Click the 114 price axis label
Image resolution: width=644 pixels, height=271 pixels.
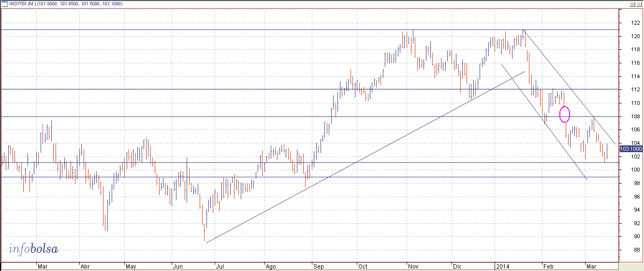(634, 76)
